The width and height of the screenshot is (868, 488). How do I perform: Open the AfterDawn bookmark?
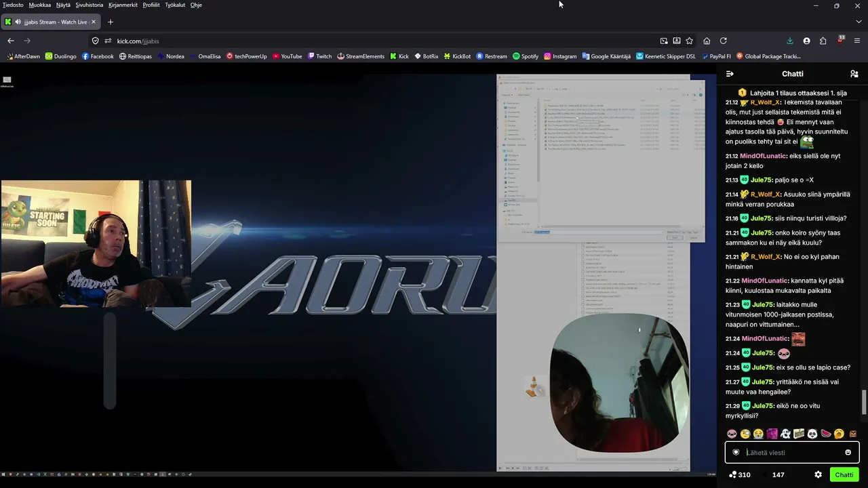pos(24,56)
